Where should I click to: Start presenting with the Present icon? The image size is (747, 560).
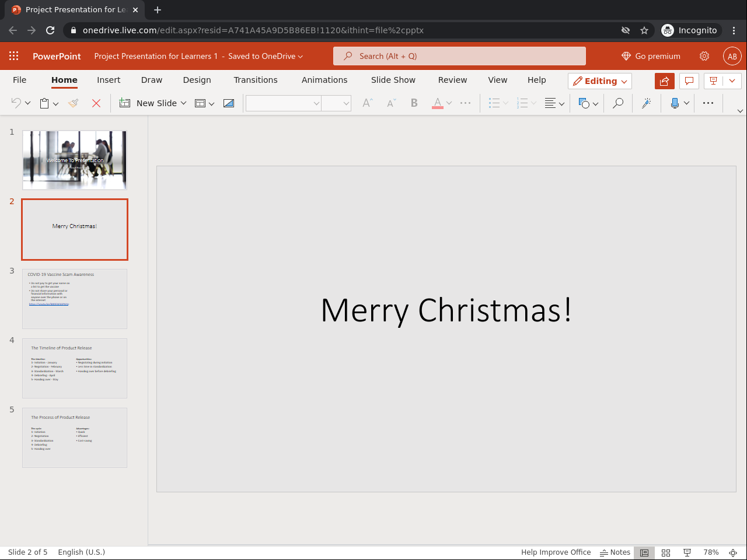[x=714, y=81]
